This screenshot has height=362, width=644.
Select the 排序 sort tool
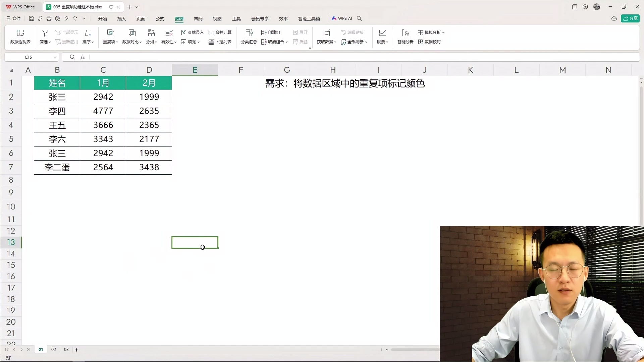coord(88,36)
